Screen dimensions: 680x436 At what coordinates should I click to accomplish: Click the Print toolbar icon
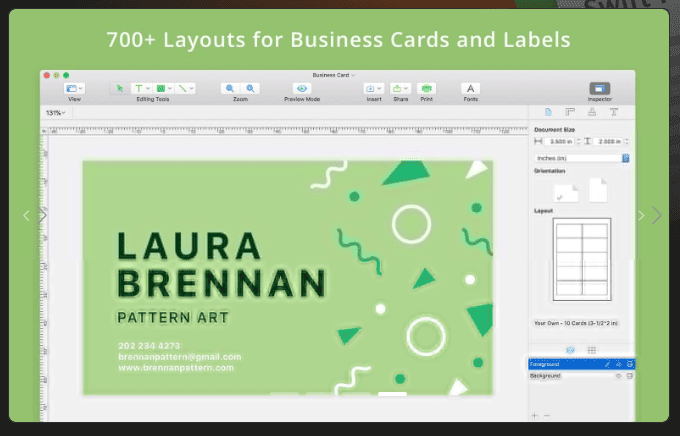pyautogui.click(x=426, y=89)
